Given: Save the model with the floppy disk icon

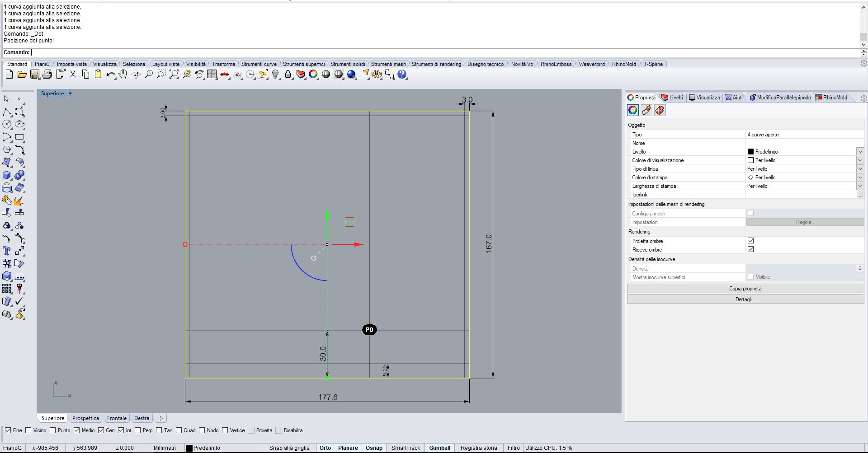Looking at the screenshot, I should tap(34, 75).
